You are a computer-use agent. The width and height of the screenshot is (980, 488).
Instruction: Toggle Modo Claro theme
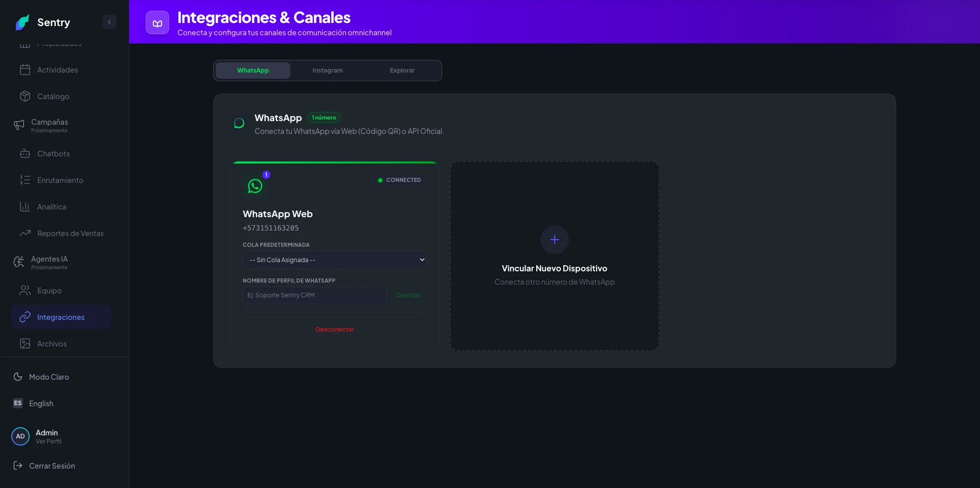pyautogui.click(x=49, y=377)
